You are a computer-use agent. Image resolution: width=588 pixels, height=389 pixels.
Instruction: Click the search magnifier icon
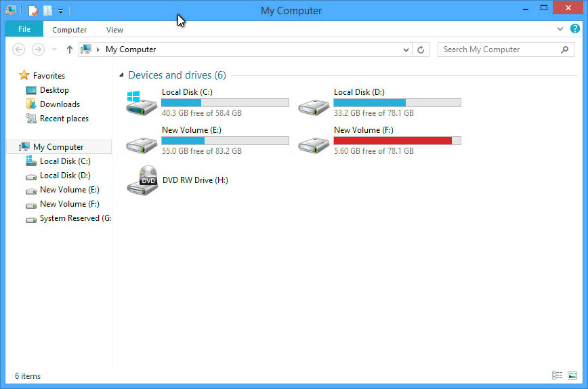pos(564,49)
